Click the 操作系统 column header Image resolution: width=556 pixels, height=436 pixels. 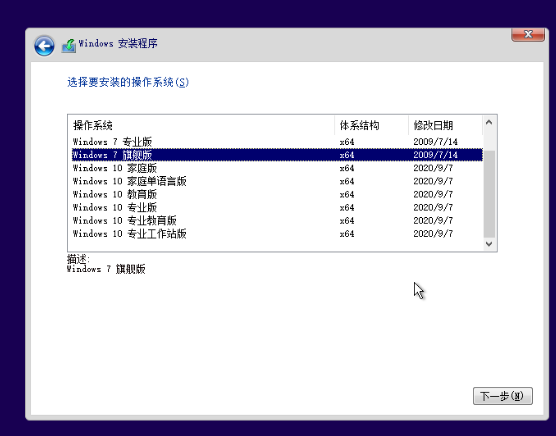[201, 125]
